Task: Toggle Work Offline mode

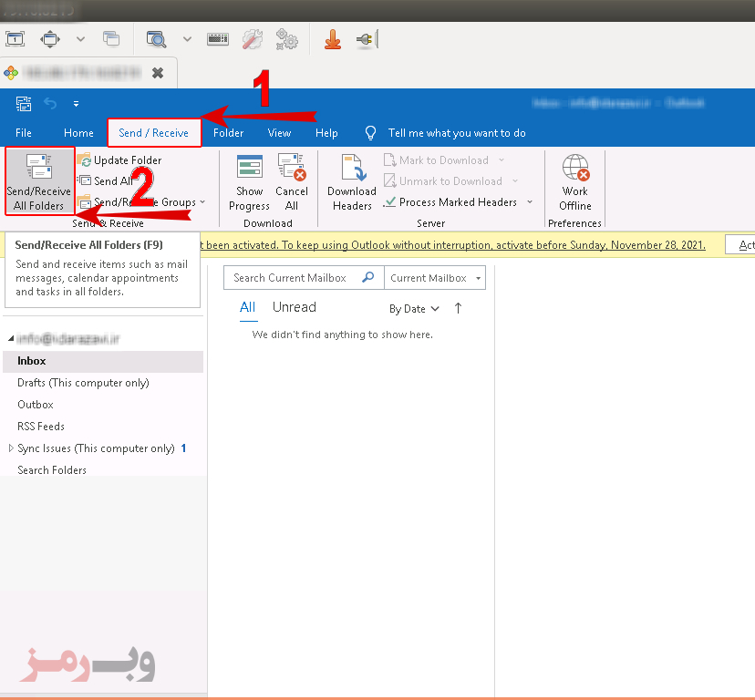Action: [x=575, y=182]
